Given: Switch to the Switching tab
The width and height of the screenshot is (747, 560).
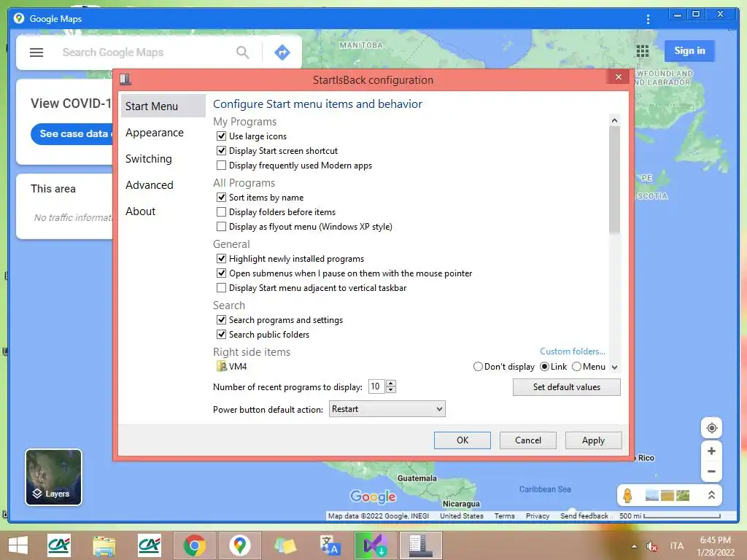Looking at the screenshot, I should 149,158.
